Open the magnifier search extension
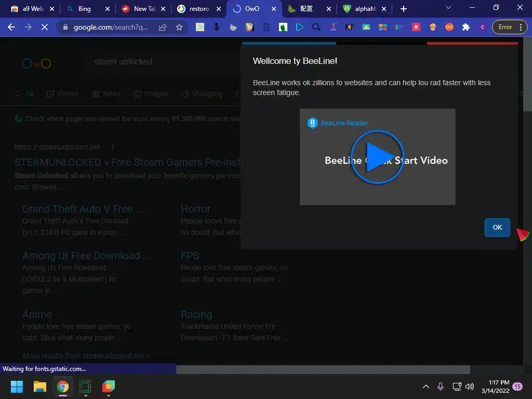 click(316, 27)
